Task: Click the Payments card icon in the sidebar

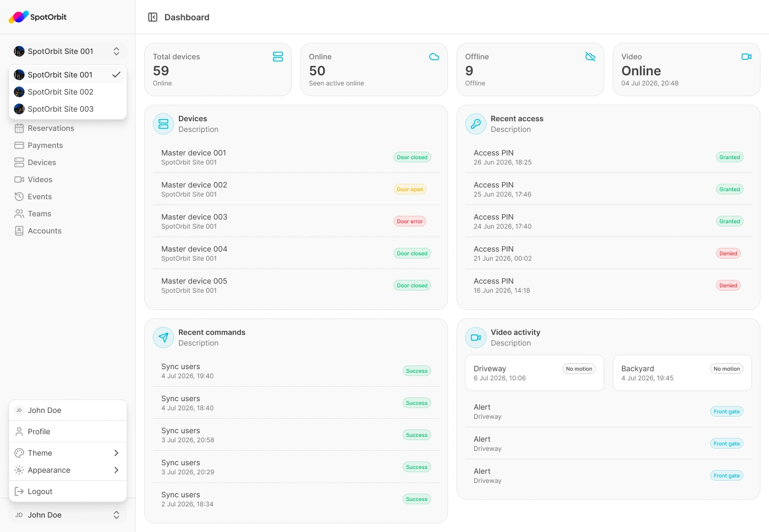Action: pos(19,145)
